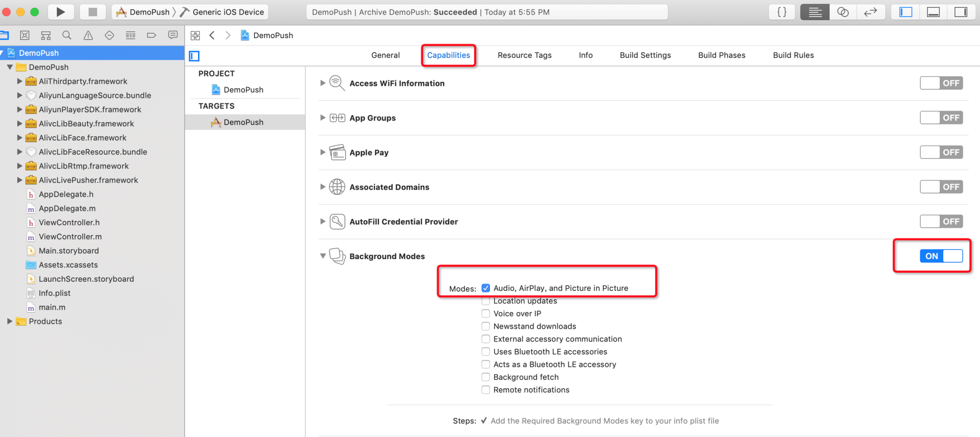Open the test navigator diamond icon
Screen dimensions: 980x437
109,35
